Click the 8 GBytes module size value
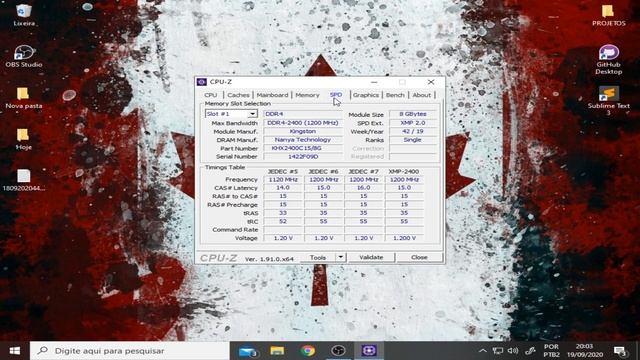Image resolution: width=640 pixels, height=360 pixels. (x=413, y=114)
